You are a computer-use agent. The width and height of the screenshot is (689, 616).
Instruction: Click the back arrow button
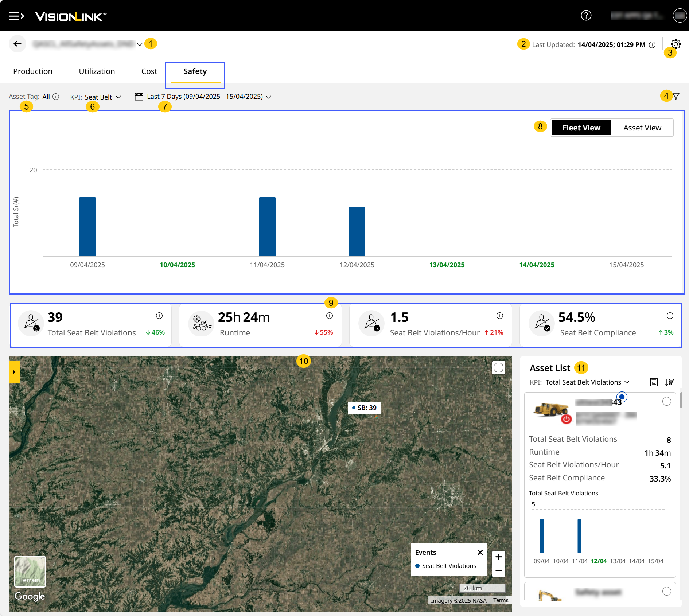pyautogui.click(x=17, y=44)
